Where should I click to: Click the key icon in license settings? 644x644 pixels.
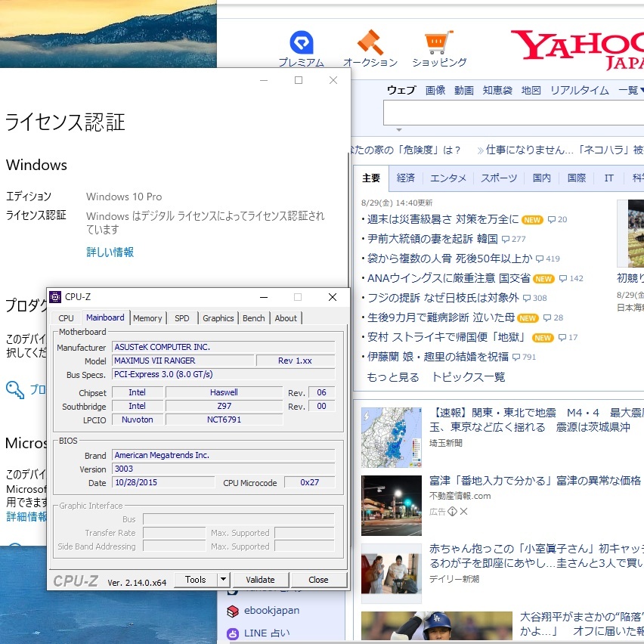click(x=14, y=389)
